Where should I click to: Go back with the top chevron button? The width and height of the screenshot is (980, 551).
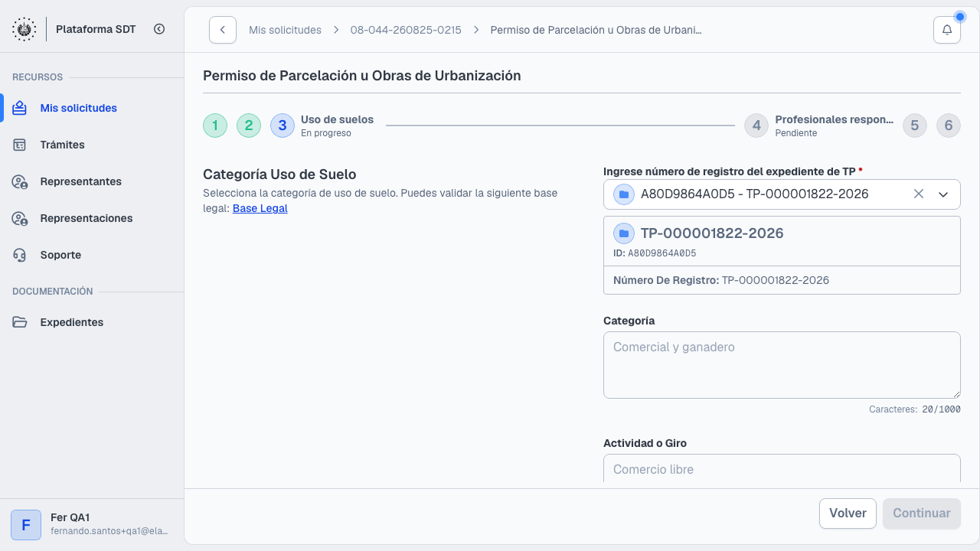(223, 30)
